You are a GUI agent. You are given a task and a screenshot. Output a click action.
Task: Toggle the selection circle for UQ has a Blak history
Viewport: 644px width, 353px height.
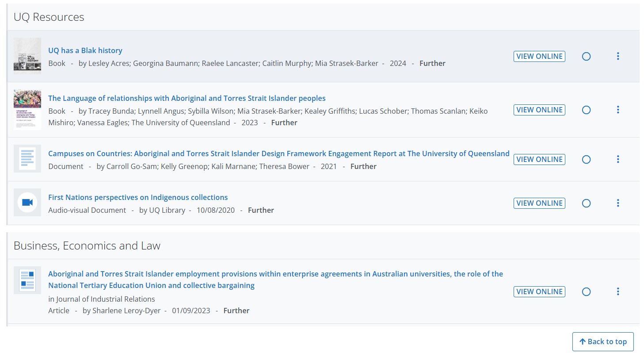[x=586, y=56]
